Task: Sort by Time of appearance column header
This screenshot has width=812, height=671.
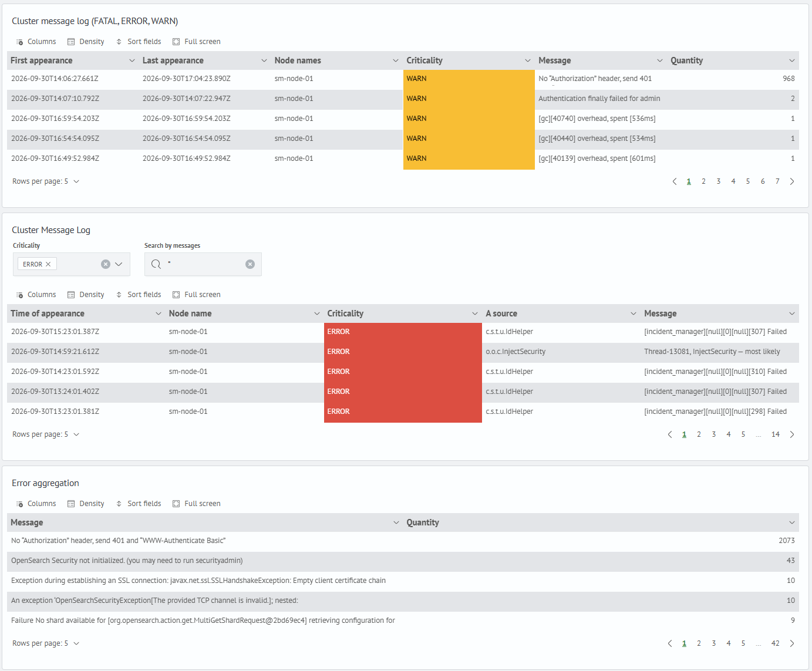Action: 48,313
